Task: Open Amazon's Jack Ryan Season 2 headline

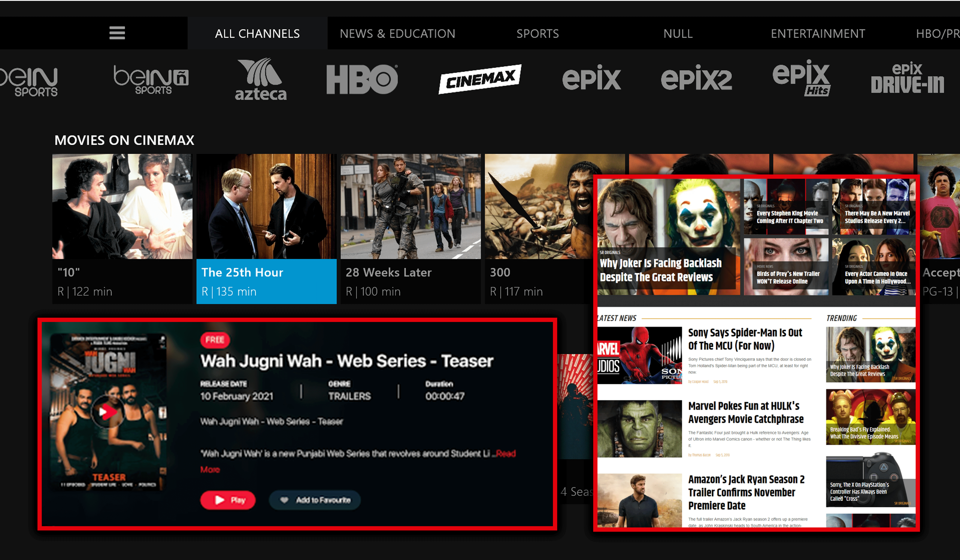Action: 746,492
